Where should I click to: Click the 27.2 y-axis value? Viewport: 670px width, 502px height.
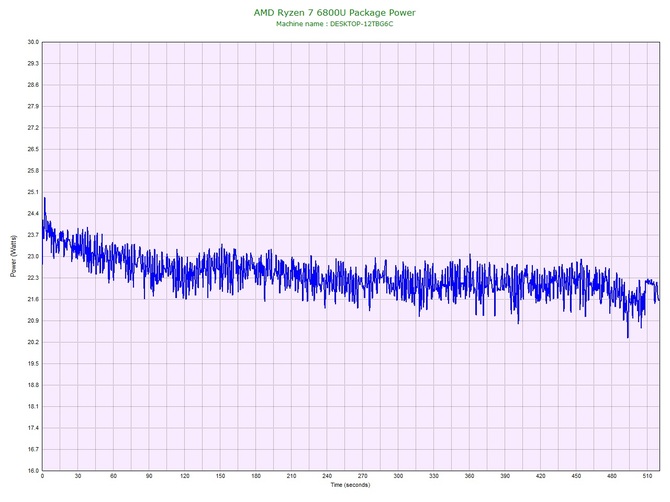(33, 128)
